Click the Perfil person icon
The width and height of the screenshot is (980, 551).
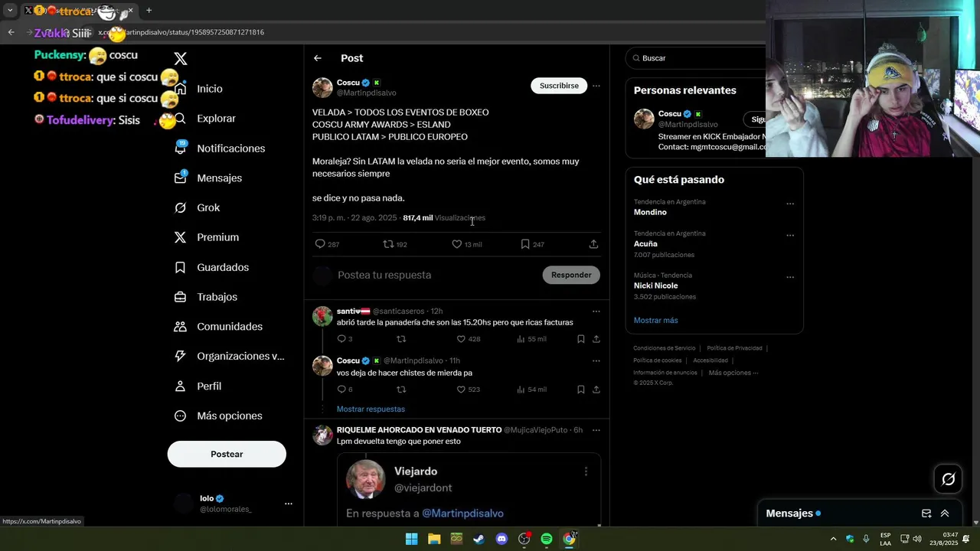coord(181,386)
